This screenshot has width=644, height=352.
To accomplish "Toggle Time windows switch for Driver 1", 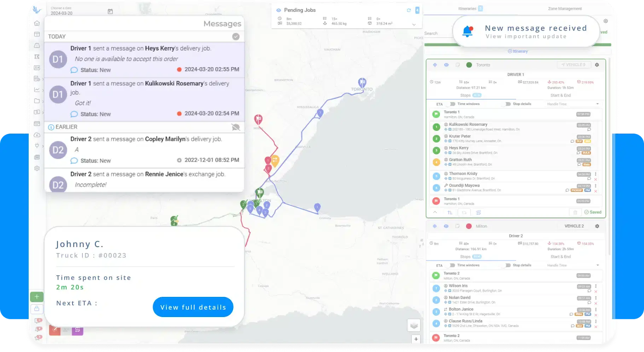I will [x=452, y=104].
